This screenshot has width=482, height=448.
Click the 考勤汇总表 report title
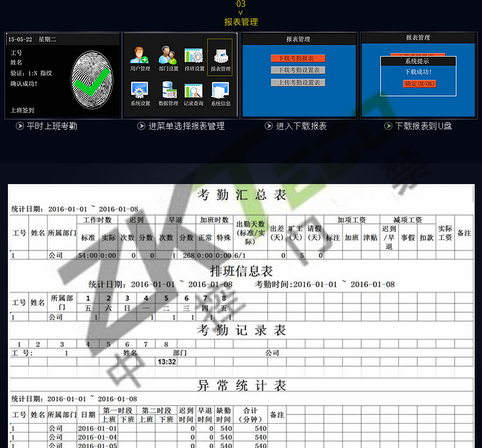pyautogui.click(x=242, y=195)
